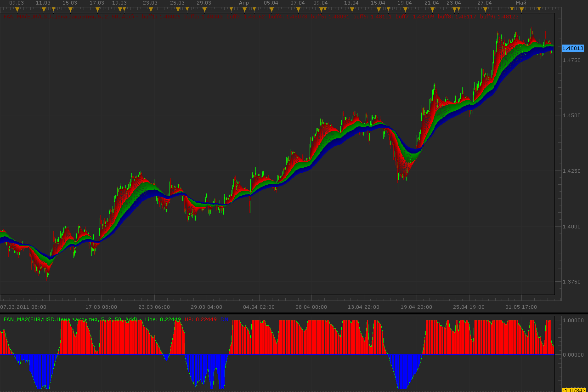The width and height of the screenshot is (588, 392).
Task: Click the 17.03 08:00 time label
Action: tap(102, 307)
